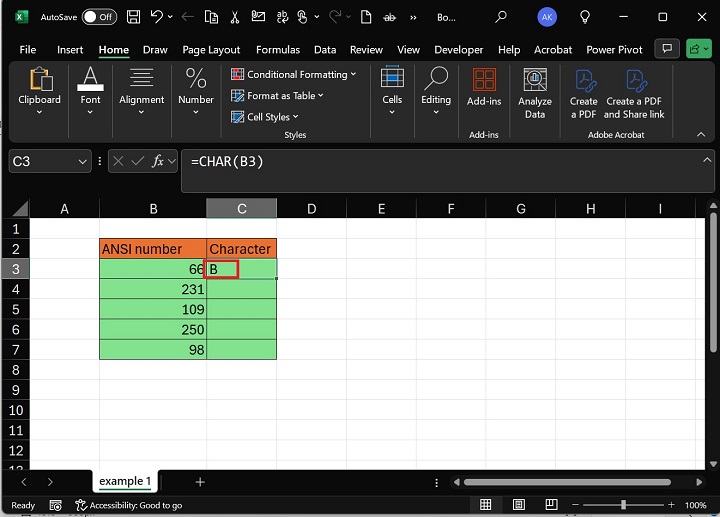Expand the Name Box dropdown arrow
Viewport: 720px width, 517px height.
tap(82, 161)
